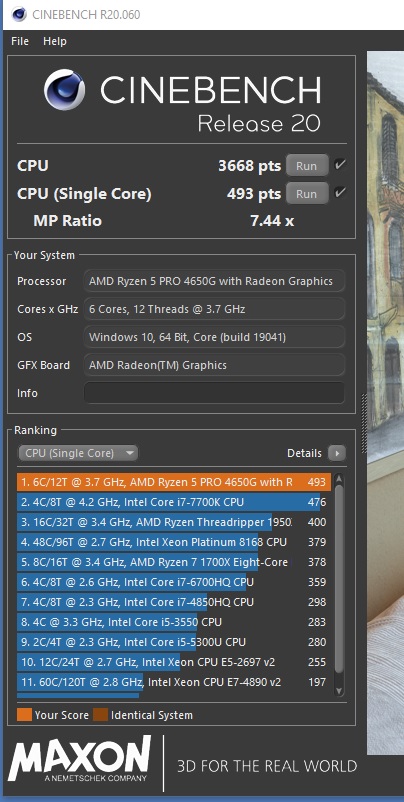Click the Details arrow button
The image size is (404, 802).
(x=336, y=453)
